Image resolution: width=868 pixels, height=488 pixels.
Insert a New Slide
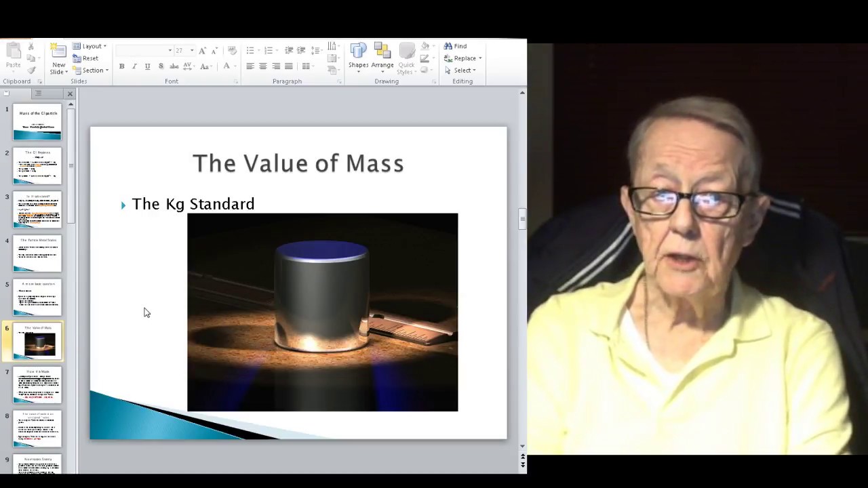pos(59,59)
